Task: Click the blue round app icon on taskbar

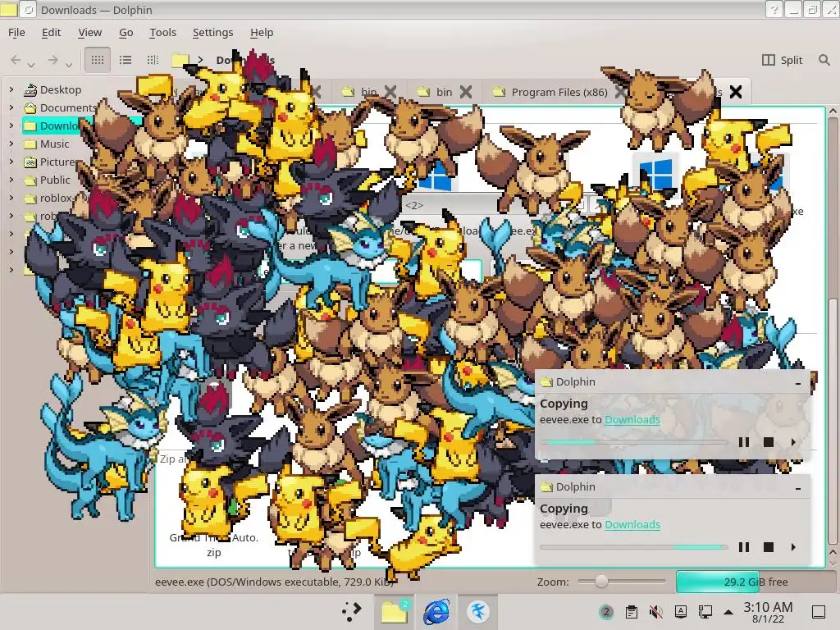Action: 478,611
